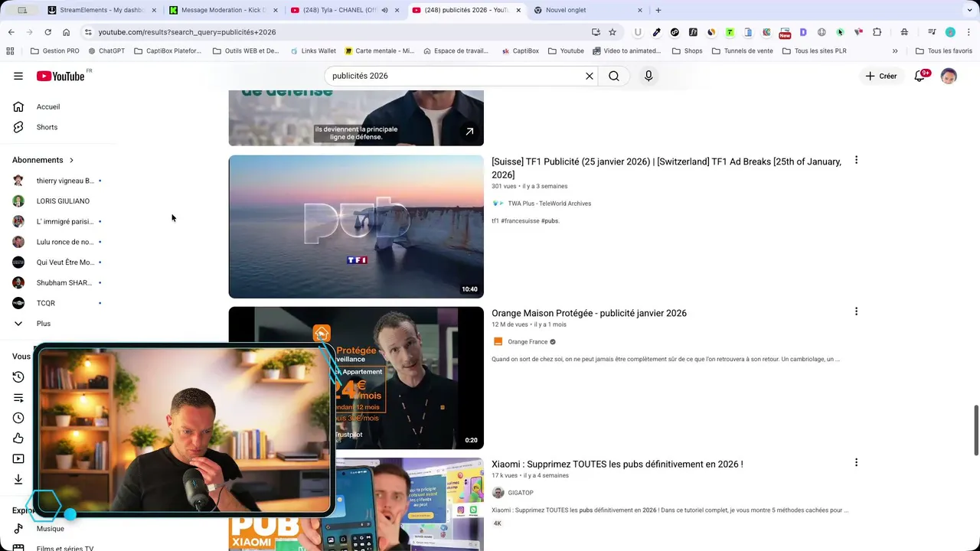The image size is (980, 551).
Task: Open the apps grid in bookmarks bar
Action: (x=10, y=51)
